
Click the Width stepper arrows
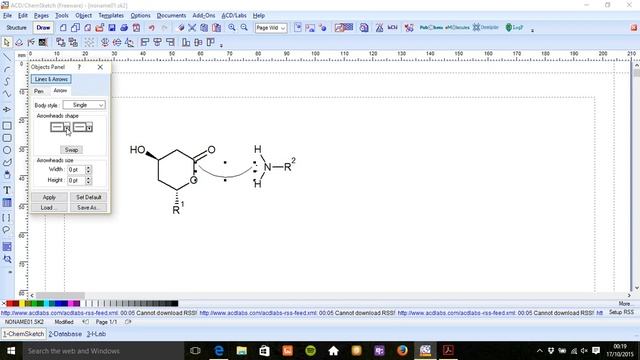click(89, 169)
